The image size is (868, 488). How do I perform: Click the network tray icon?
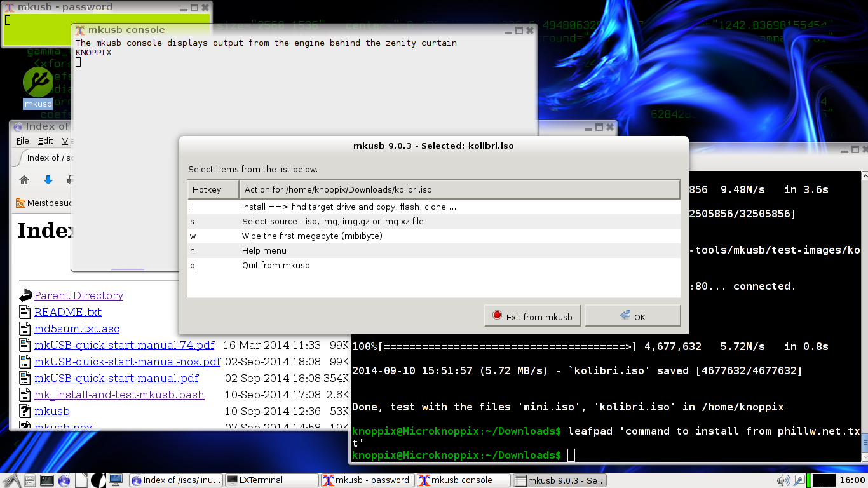(x=799, y=480)
